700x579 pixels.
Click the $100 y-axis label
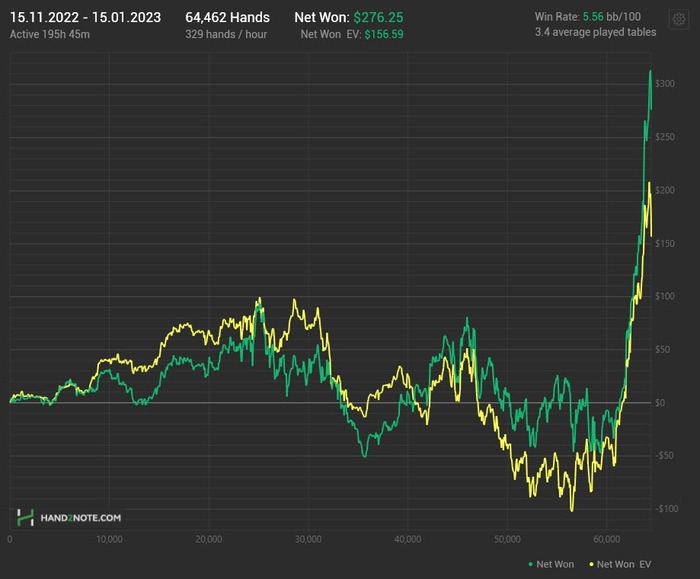click(665, 296)
